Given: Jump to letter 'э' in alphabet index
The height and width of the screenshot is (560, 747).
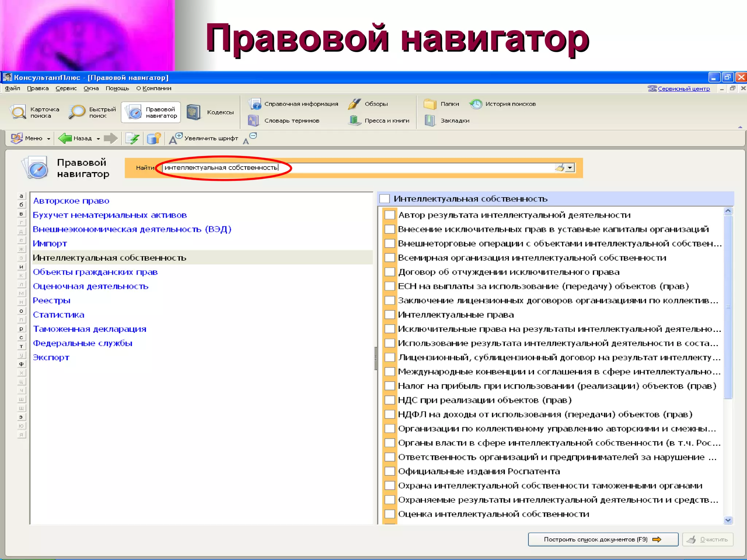Looking at the screenshot, I should click(21, 417).
